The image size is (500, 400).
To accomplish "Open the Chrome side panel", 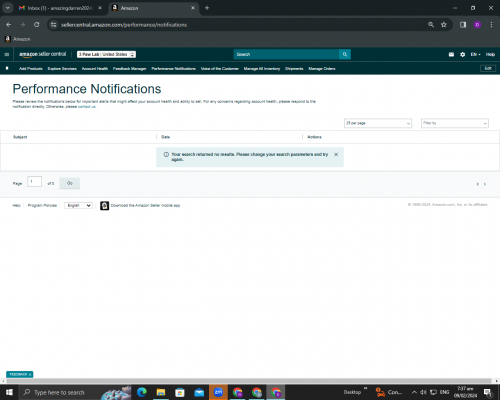I will point(463,25).
